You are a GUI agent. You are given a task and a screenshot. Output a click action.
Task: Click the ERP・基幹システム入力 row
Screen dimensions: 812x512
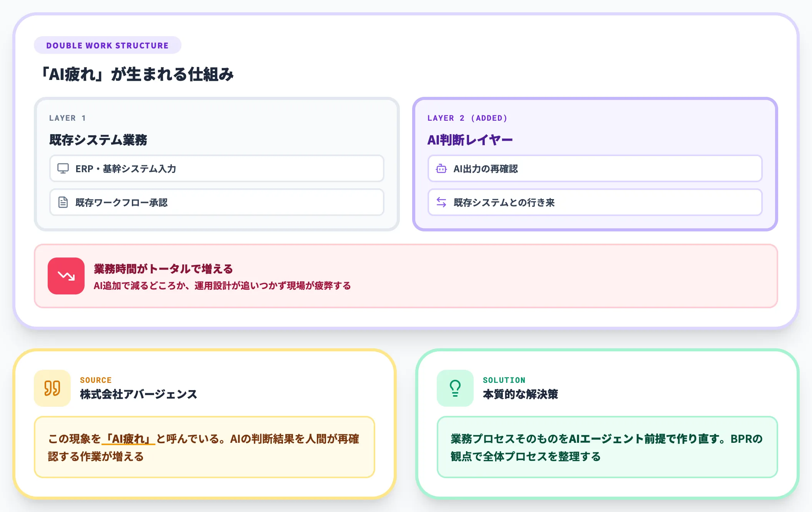pyautogui.click(x=217, y=168)
